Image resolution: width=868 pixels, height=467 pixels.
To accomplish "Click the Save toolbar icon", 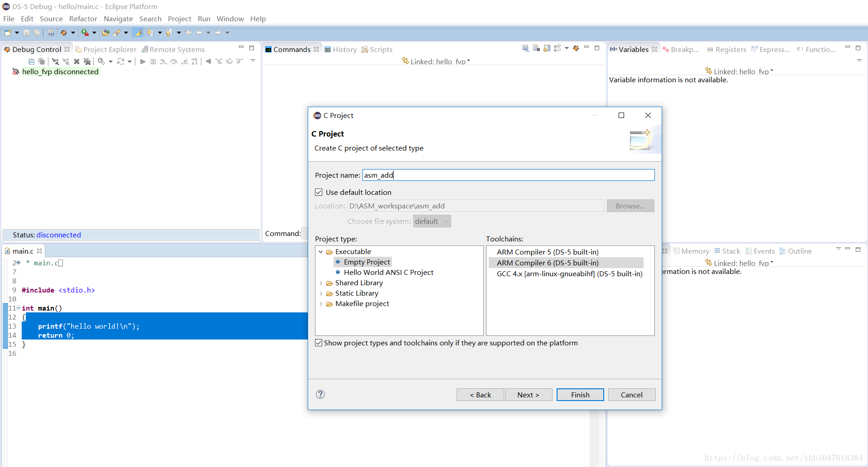I will click(x=26, y=33).
